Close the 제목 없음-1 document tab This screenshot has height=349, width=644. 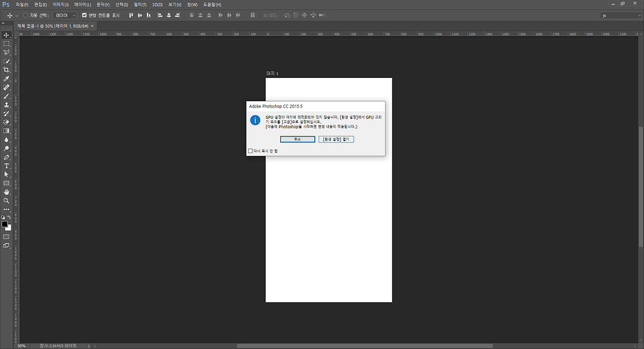92,26
